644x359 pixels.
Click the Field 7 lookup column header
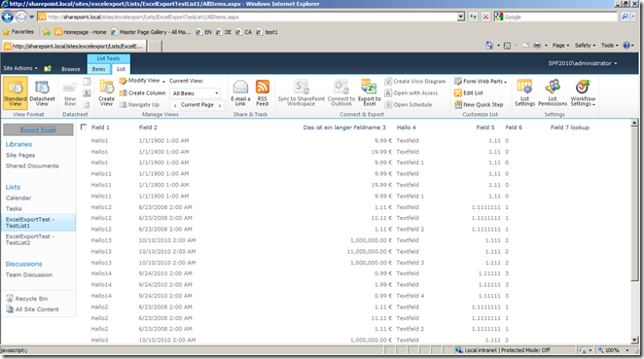click(570, 127)
